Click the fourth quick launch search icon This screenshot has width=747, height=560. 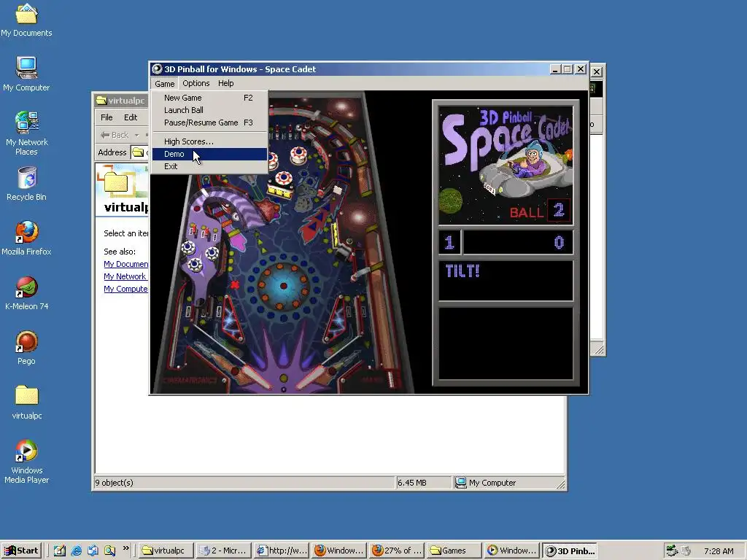click(x=109, y=551)
